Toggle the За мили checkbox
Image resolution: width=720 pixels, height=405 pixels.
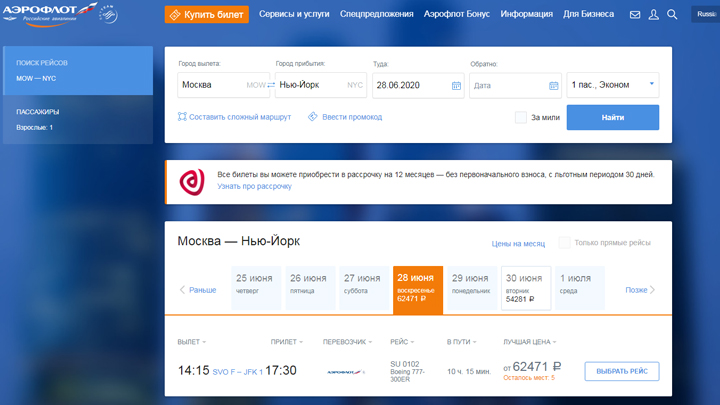coord(521,118)
